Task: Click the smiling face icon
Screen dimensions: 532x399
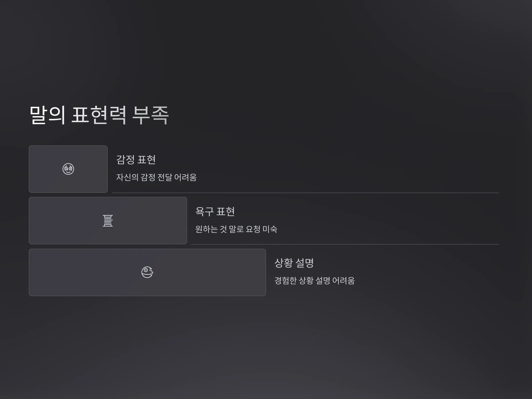Action: [68, 169]
